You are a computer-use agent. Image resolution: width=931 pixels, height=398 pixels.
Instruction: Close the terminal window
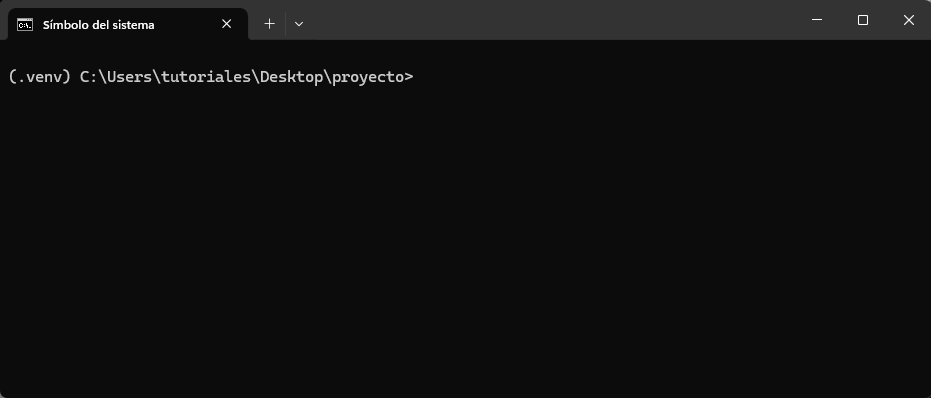908,20
